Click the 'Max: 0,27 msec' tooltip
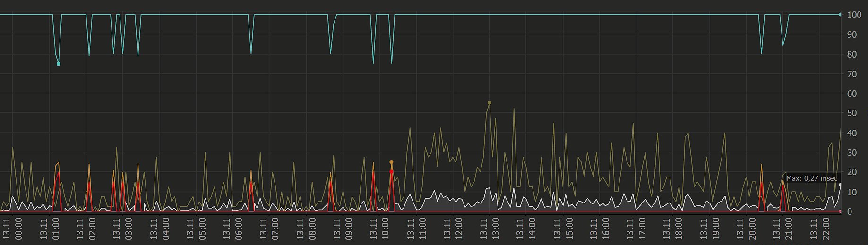Viewport: 868px width, 245px height. click(811, 178)
